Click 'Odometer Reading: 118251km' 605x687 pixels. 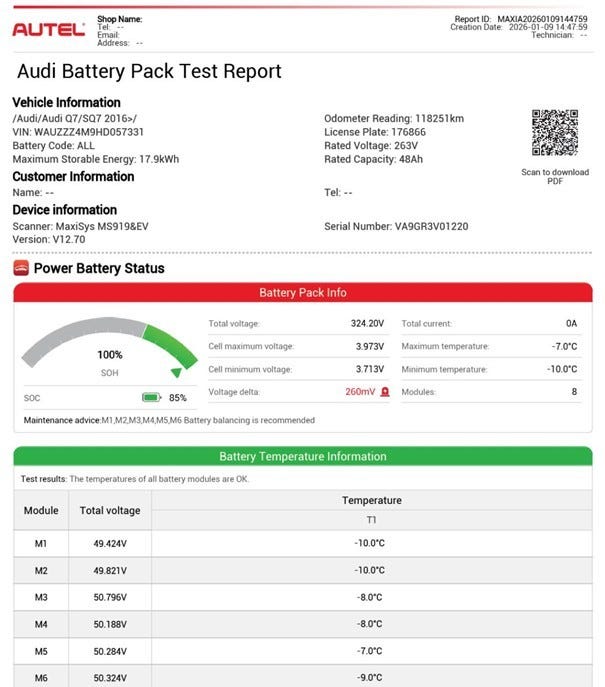tap(394, 118)
